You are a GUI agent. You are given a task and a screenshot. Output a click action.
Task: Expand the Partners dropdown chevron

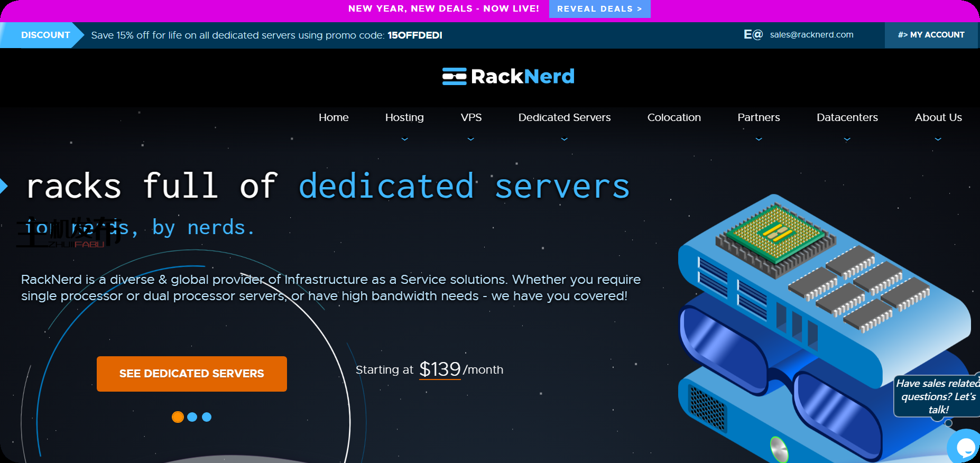[x=759, y=139]
